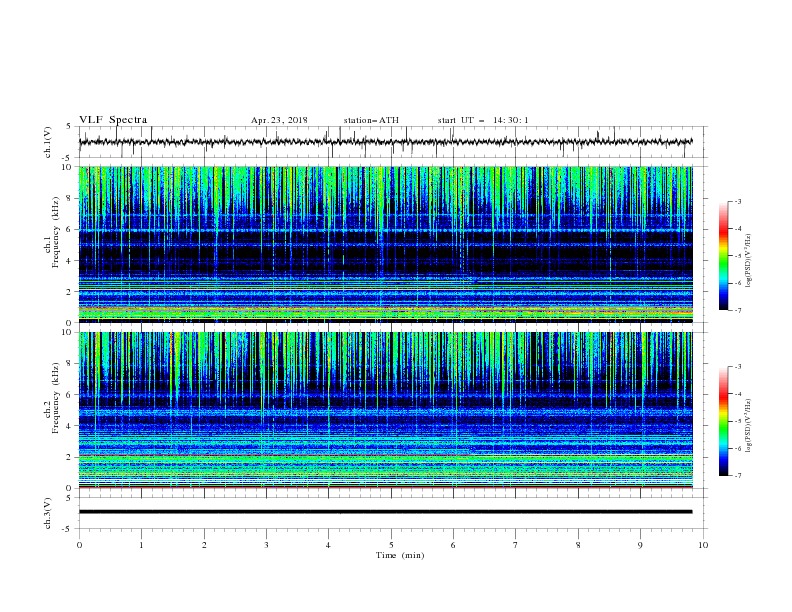
Task: Click the "8" tick on the time axis
Action: (578, 545)
